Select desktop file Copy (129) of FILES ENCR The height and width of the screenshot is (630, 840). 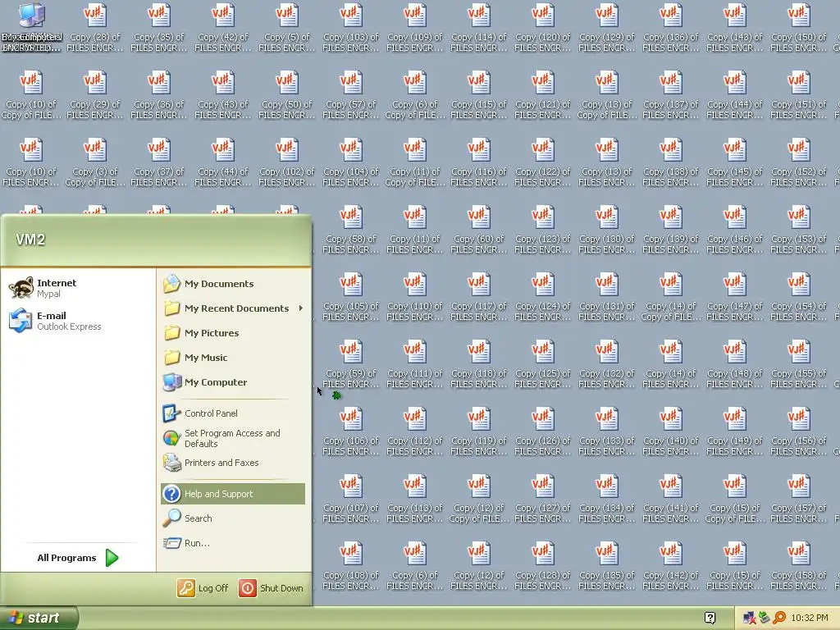pos(607,29)
